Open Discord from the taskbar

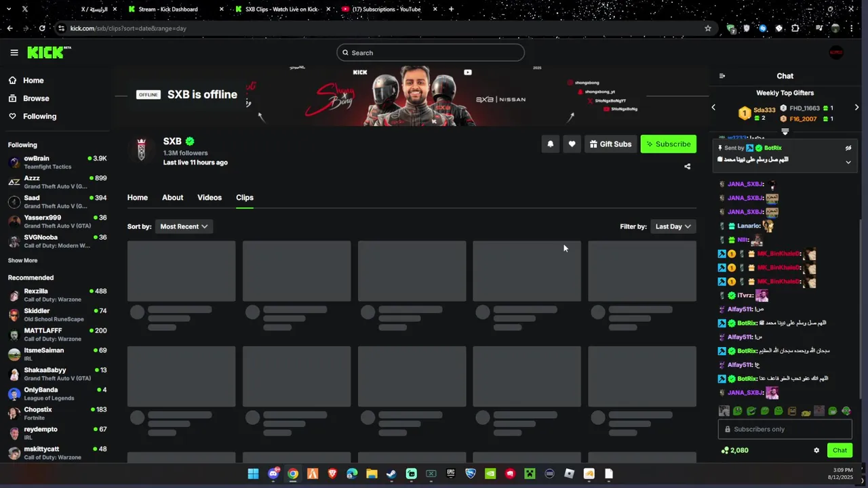click(x=273, y=474)
